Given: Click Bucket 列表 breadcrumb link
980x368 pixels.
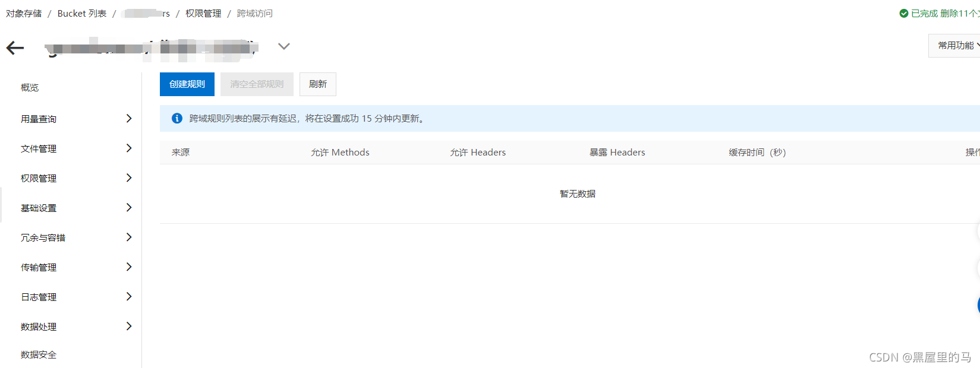Looking at the screenshot, I should (82, 13).
